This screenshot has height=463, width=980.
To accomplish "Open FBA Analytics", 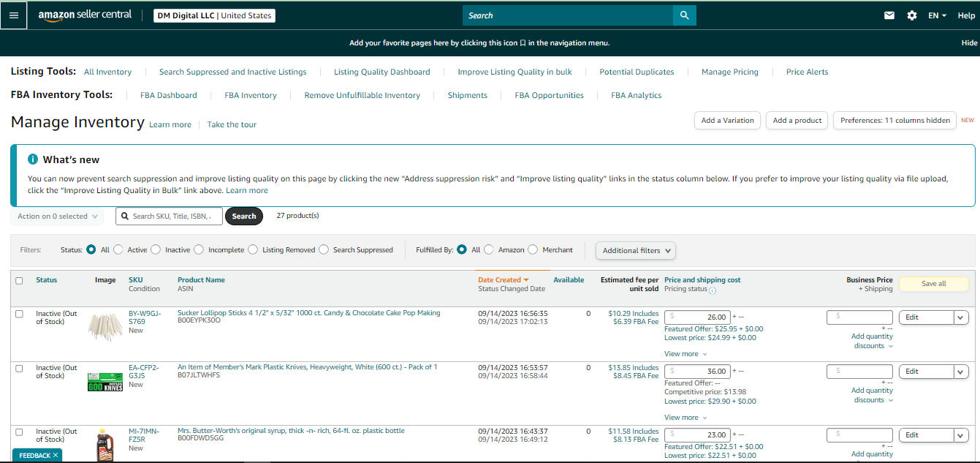I will [637, 95].
